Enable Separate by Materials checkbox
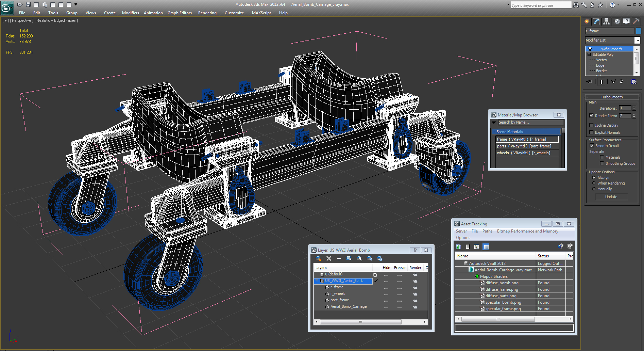The height and width of the screenshot is (351, 644). coord(602,157)
